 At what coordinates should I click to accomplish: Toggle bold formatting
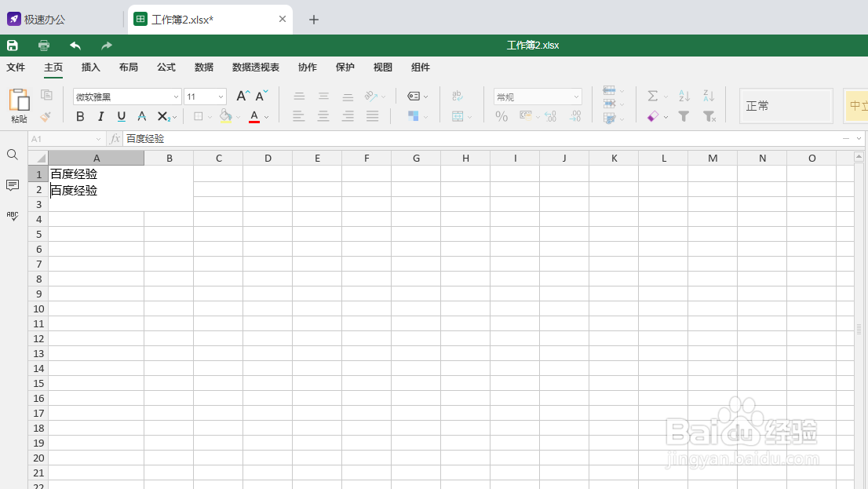(x=80, y=116)
